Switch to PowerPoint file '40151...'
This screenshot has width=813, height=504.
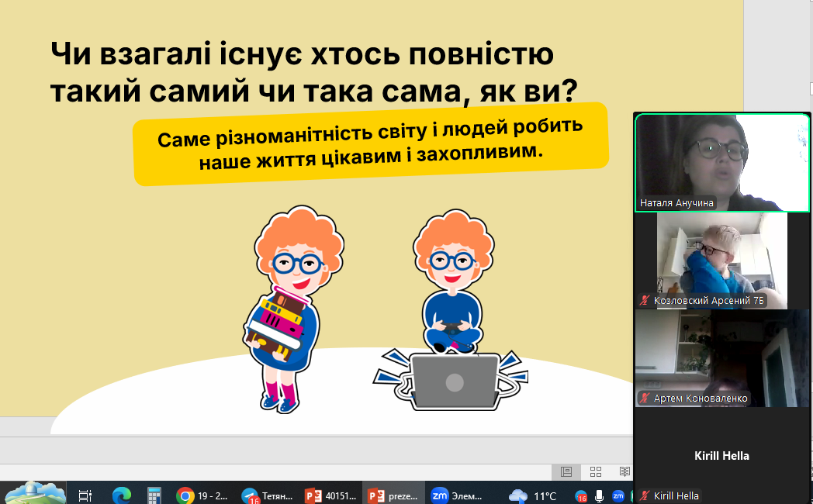point(331,495)
